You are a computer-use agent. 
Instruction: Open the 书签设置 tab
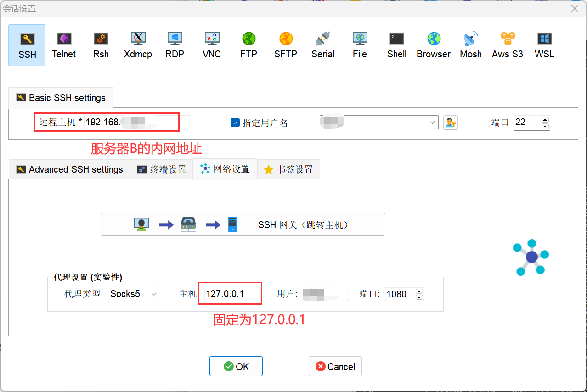288,169
